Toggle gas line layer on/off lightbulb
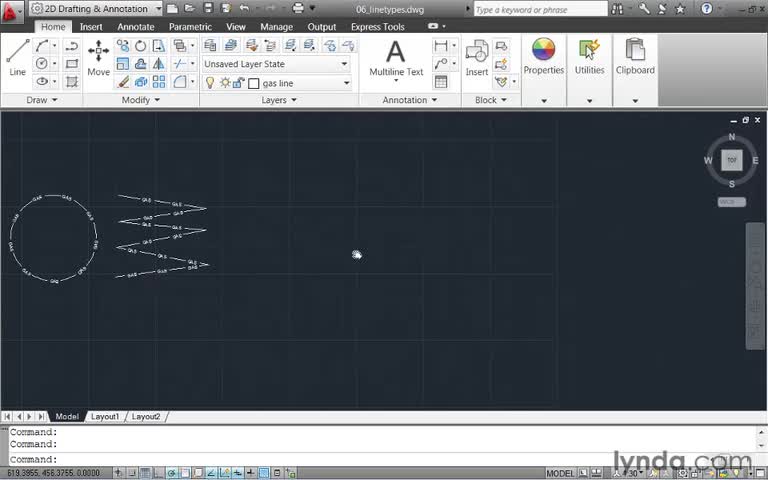The image size is (768, 480). (x=210, y=83)
